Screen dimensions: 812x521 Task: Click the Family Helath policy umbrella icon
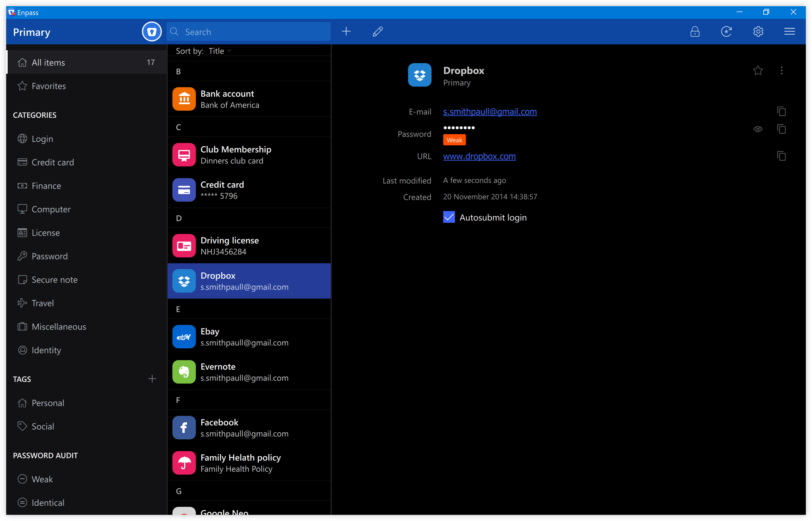click(184, 463)
